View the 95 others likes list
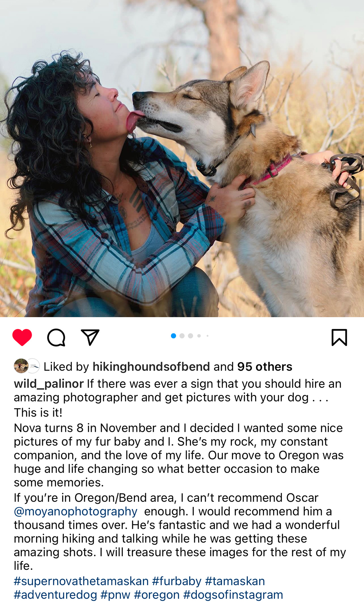This screenshot has width=364, height=603. point(265,367)
